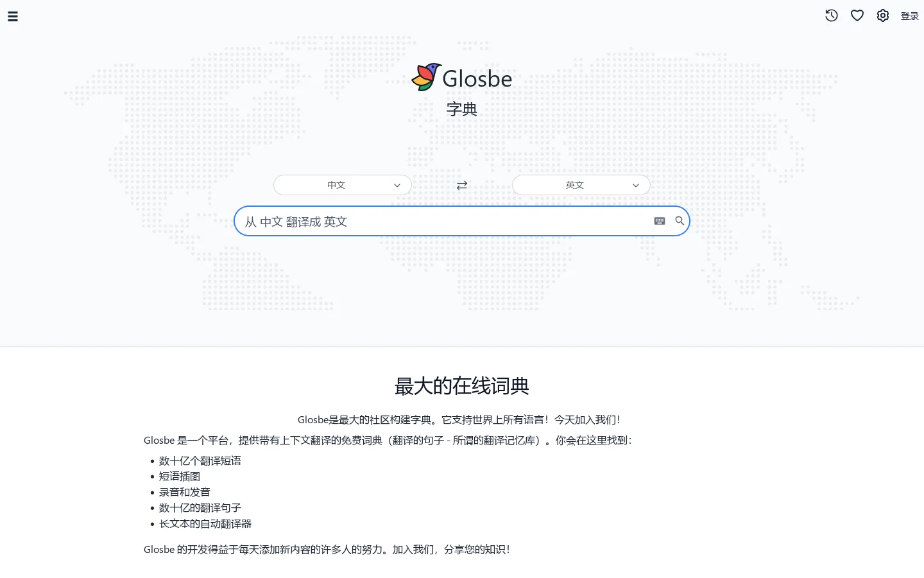Viewport: 924px width, 578px height.
Task: Click the Glosbe wordmark text
Action: tap(477, 78)
